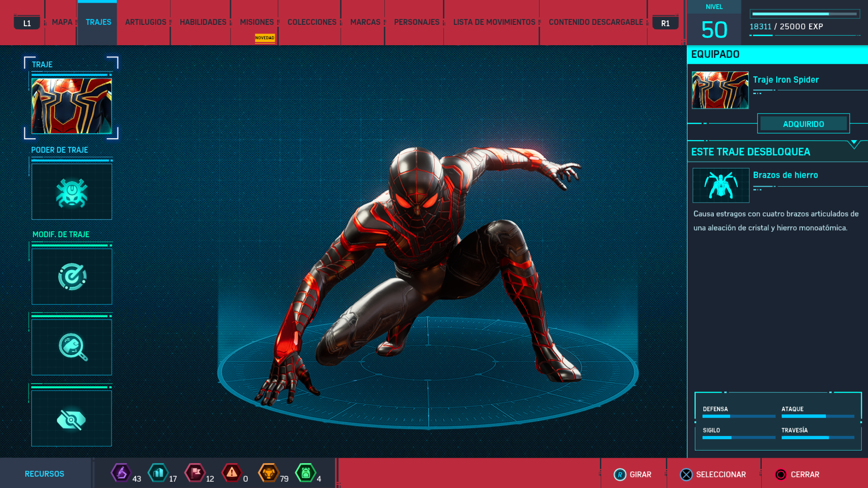This screenshot has height=488, width=868.
Task: Click the green backpack token icon
Action: tap(306, 473)
